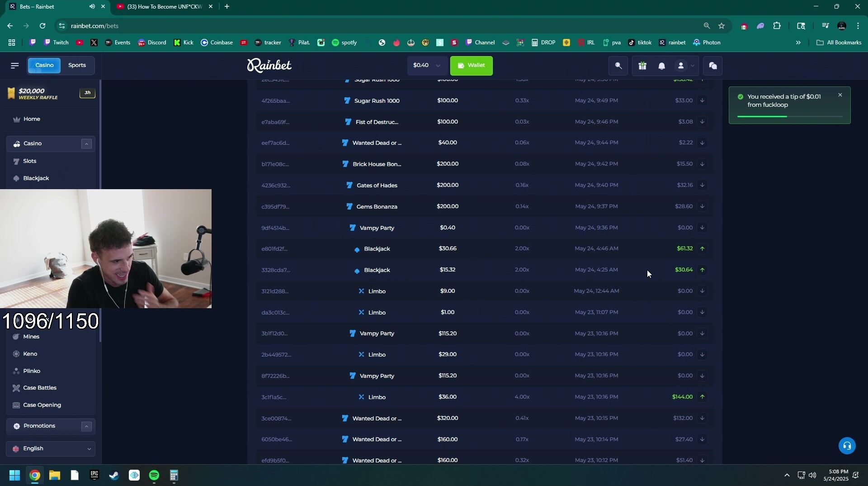Click the Fist of Destruc... game name

[x=377, y=122]
